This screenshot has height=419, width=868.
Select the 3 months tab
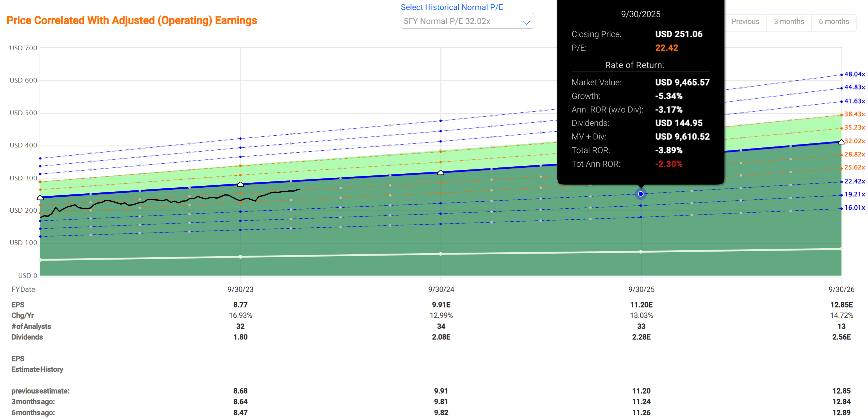coord(788,22)
